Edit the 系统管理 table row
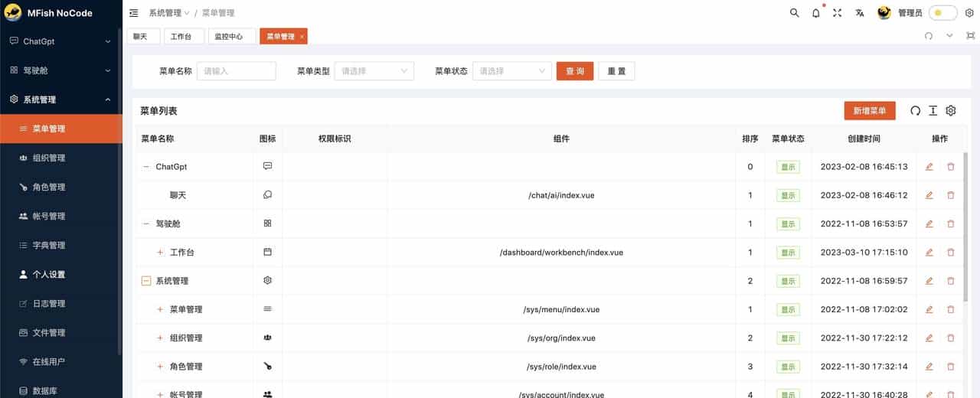 click(x=929, y=281)
